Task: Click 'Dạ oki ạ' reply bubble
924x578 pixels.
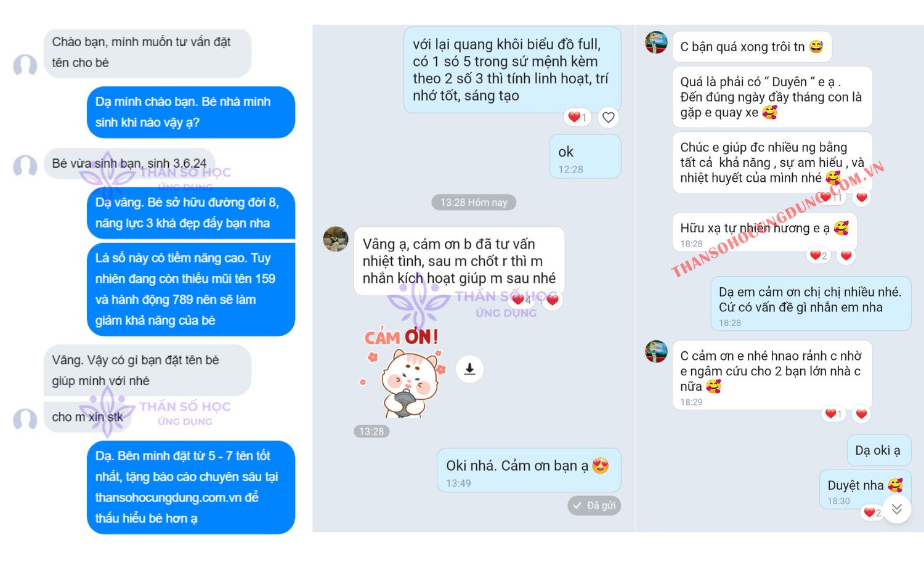Action: (878, 450)
